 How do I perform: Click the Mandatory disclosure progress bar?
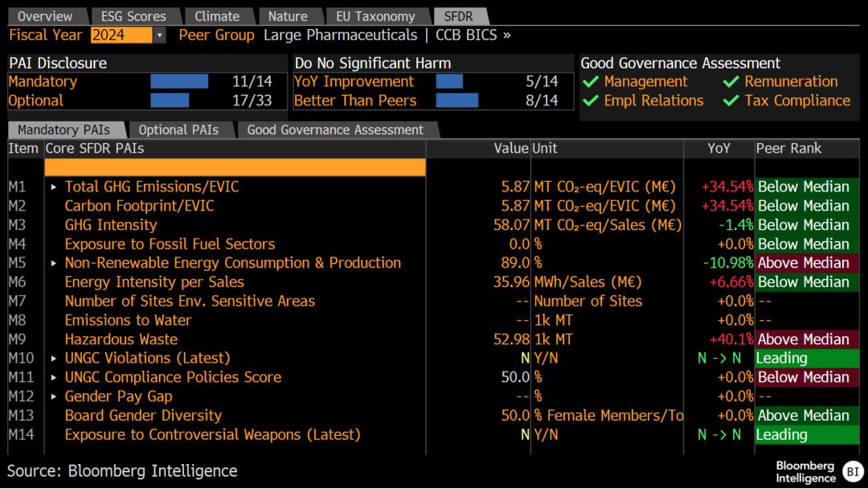(179, 81)
